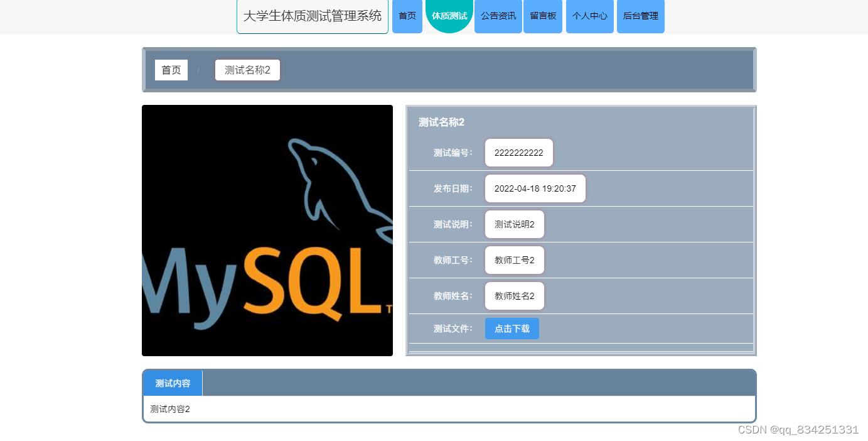The height and width of the screenshot is (441, 868).
Task: Click the test number value 2222222222
Action: pos(519,153)
